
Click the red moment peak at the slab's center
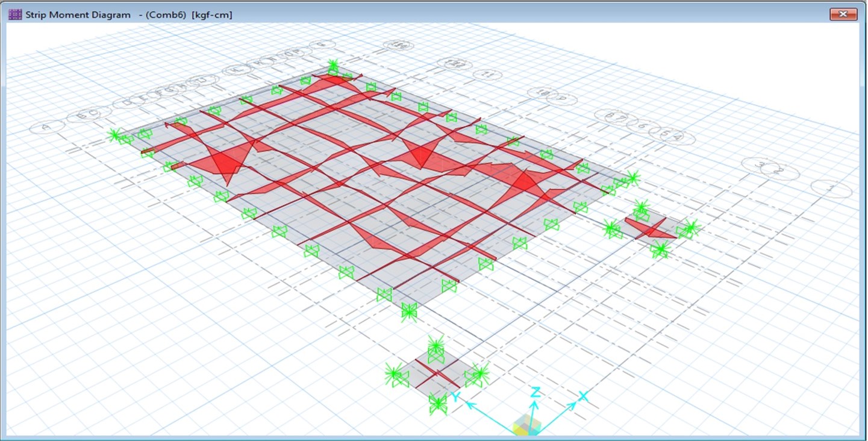click(x=422, y=154)
